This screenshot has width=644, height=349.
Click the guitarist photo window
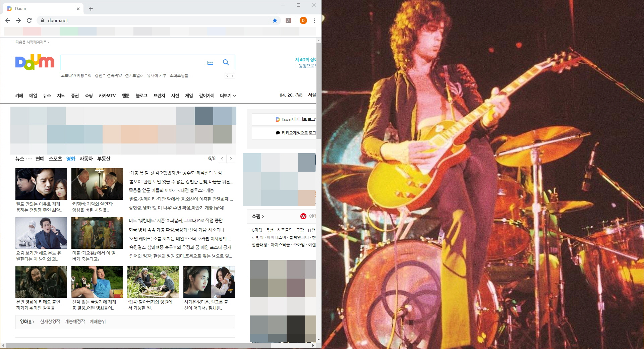483,174
